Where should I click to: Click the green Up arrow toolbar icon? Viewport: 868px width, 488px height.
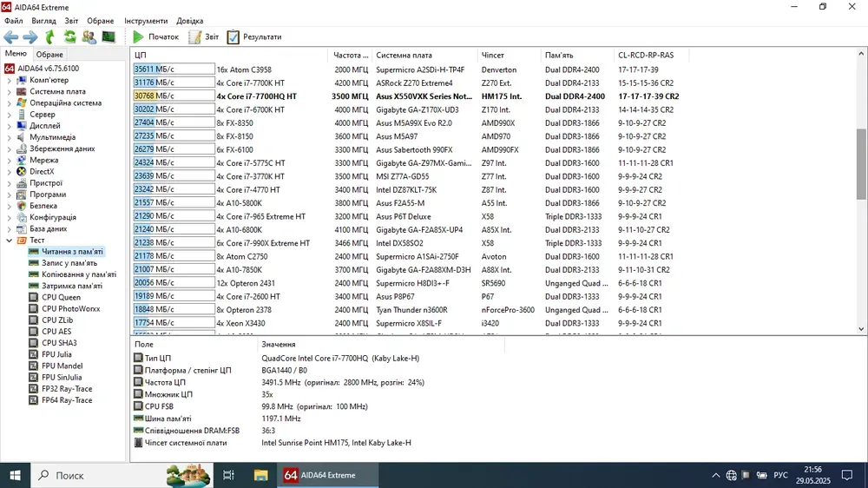(x=49, y=37)
